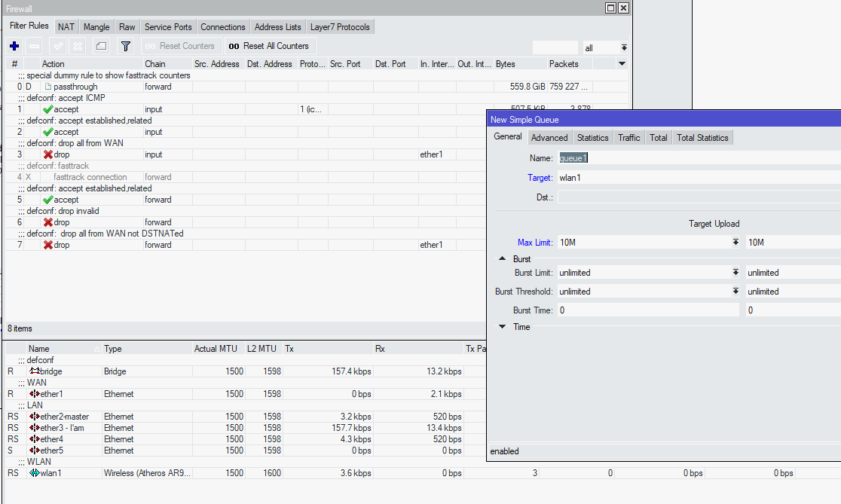The width and height of the screenshot is (841, 504).
Task: Switch to the Advanced tab
Action: (x=549, y=137)
